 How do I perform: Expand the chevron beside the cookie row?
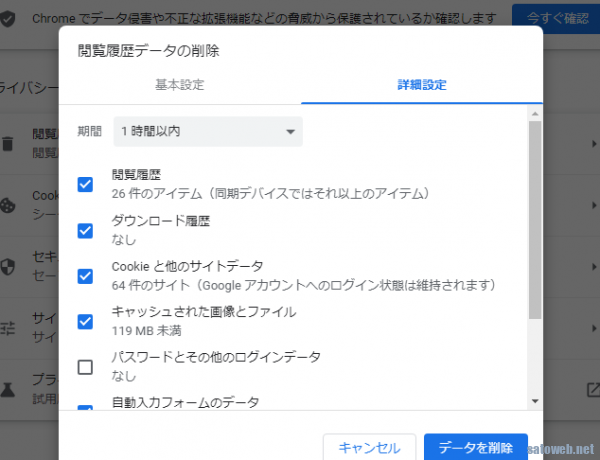pyautogui.click(x=593, y=204)
